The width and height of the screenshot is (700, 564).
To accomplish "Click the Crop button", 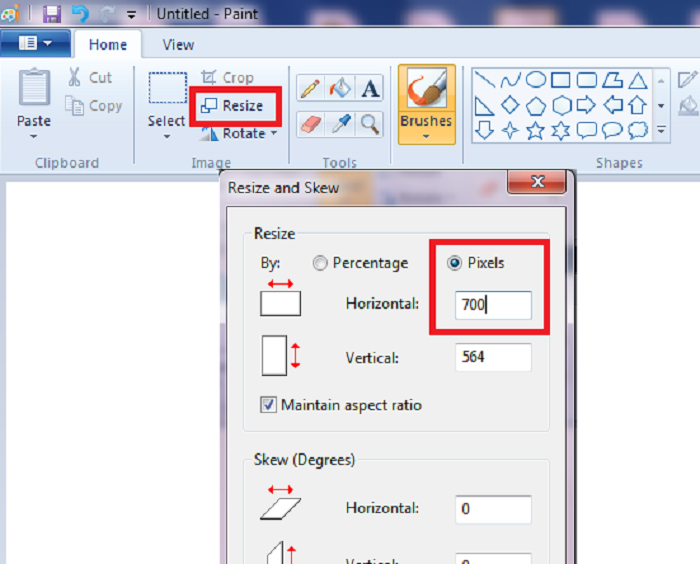I will click(228, 77).
